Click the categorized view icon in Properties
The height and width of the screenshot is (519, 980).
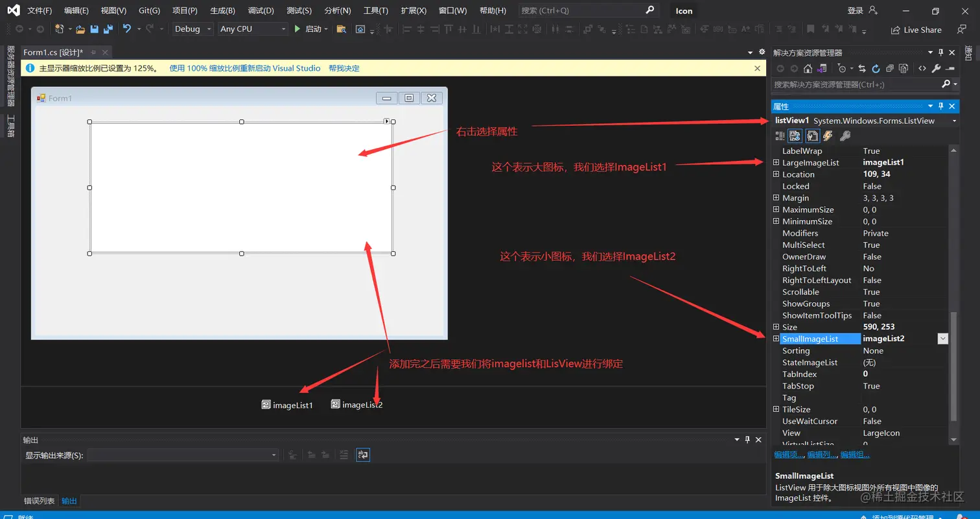click(x=780, y=136)
